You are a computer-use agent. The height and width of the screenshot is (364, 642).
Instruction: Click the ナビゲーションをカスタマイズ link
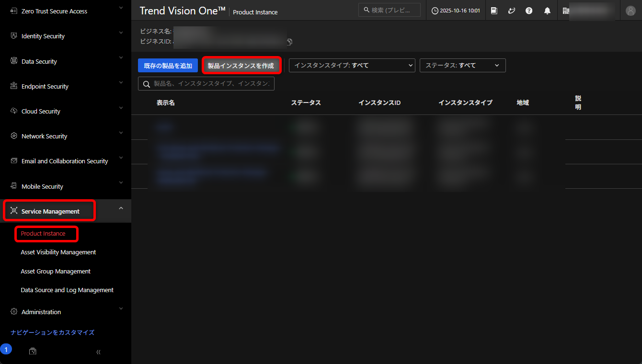[x=53, y=332]
